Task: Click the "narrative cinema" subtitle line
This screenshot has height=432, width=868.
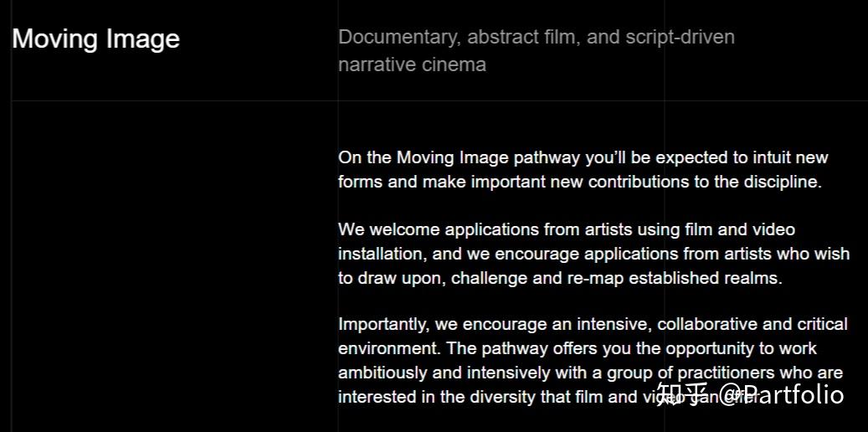Action: click(x=412, y=64)
